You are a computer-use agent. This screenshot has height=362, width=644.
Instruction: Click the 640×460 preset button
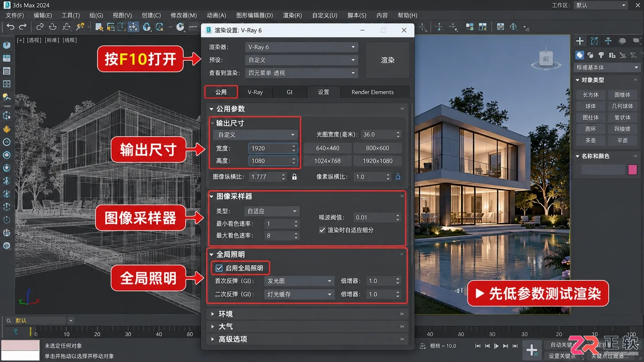327,148
